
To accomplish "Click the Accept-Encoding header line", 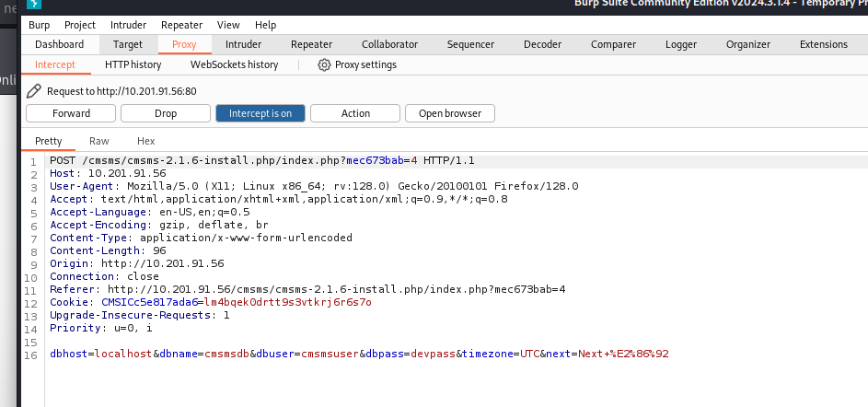I will point(159,225).
